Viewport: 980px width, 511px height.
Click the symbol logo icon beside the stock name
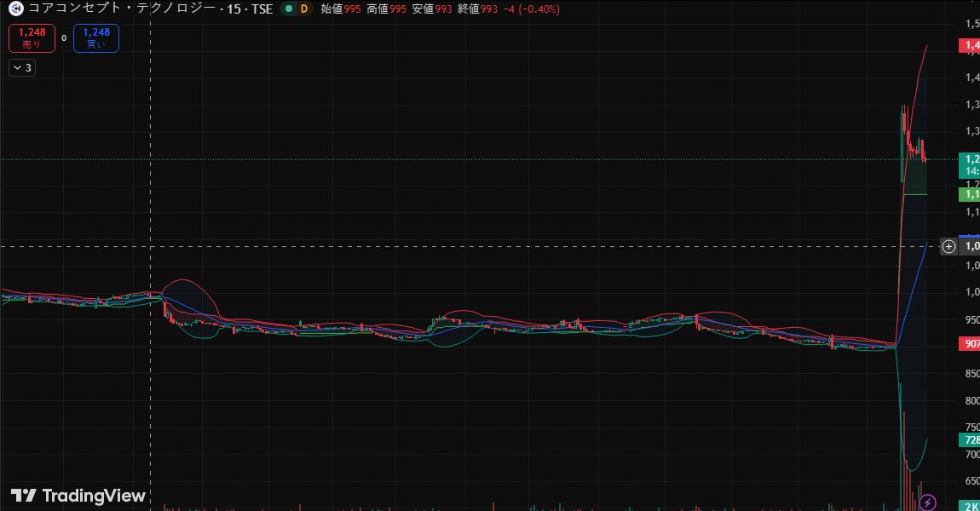[x=15, y=9]
